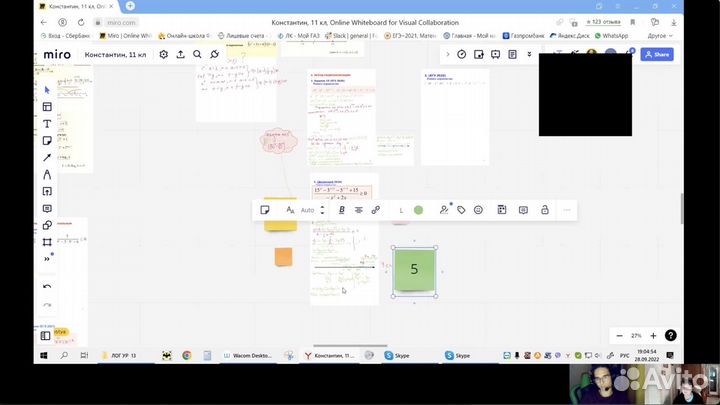
Task: Open the green sticky note color picker
Action: click(418, 210)
